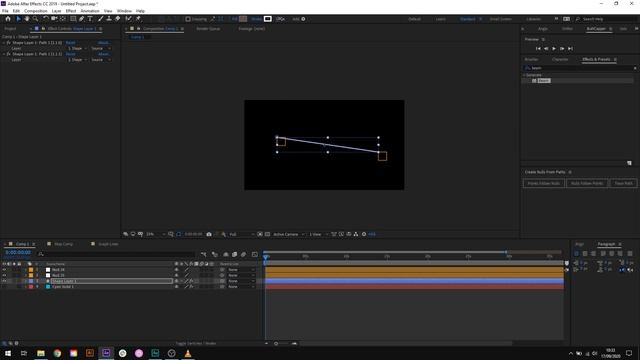This screenshot has width=640, height=360.
Task: Select the Selection arrow tool
Action: coord(18,19)
